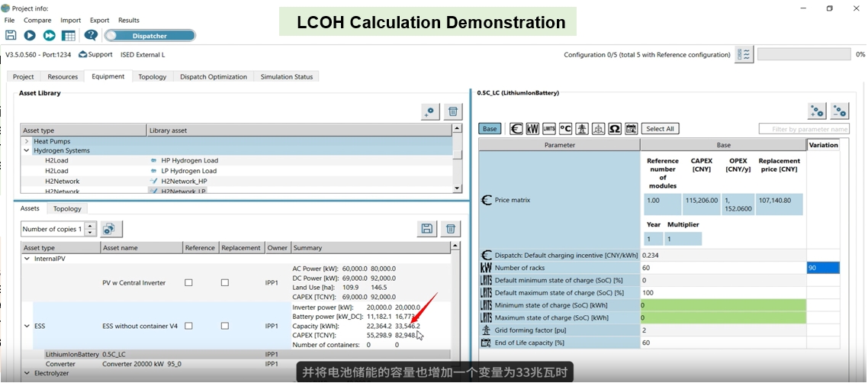Click the Filter by parameter name field
868x383 pixels.
tap(804, 129)
